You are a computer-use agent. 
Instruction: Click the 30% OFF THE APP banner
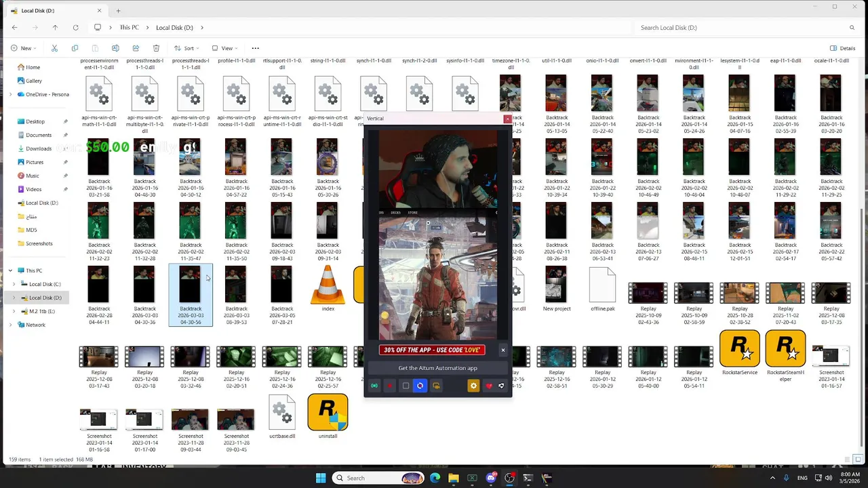432,350
